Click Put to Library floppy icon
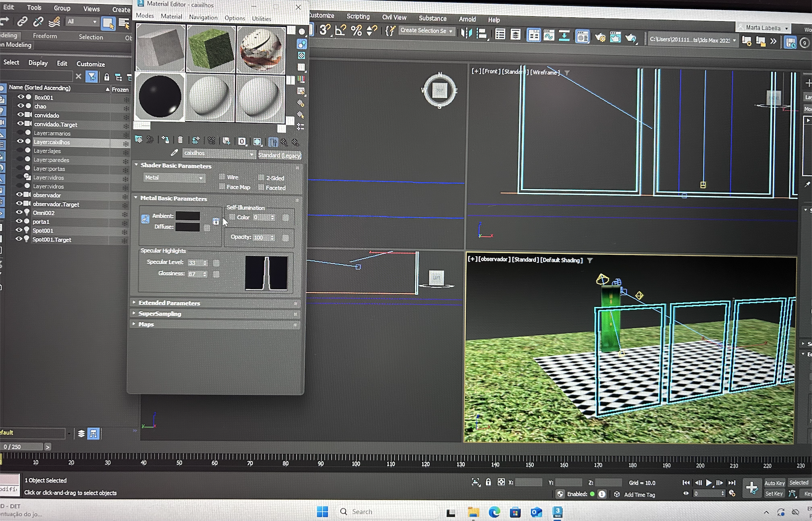This screenshot has height=521, width=812. [227, 141]
